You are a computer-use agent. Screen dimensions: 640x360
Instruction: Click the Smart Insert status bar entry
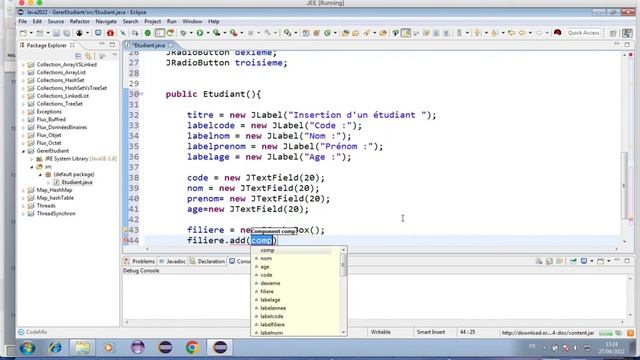pos(431,332)
